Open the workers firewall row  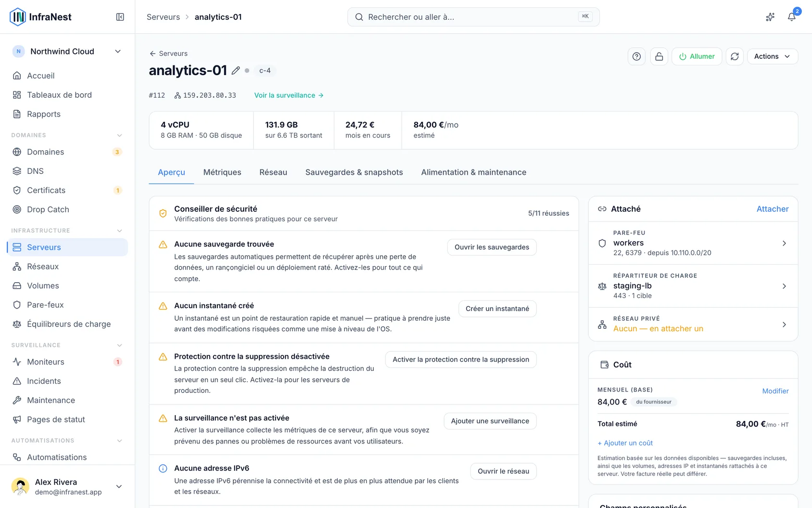pos(693,243)
